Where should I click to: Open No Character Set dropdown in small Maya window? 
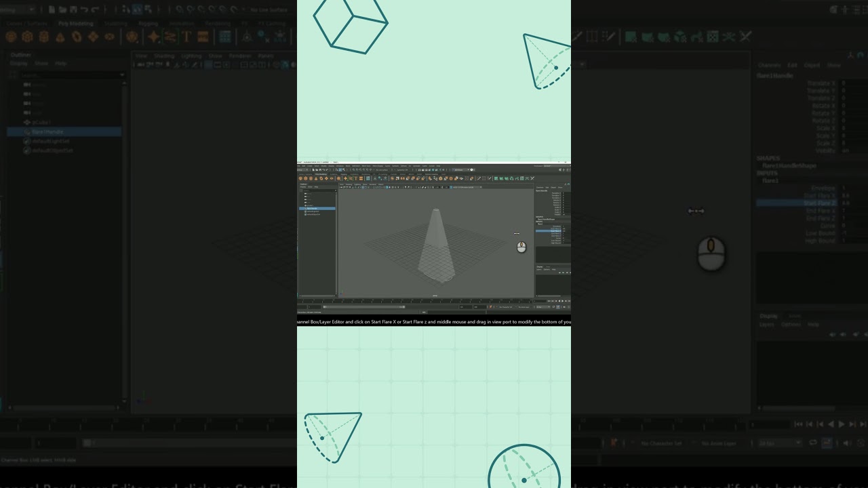point(507,307)
